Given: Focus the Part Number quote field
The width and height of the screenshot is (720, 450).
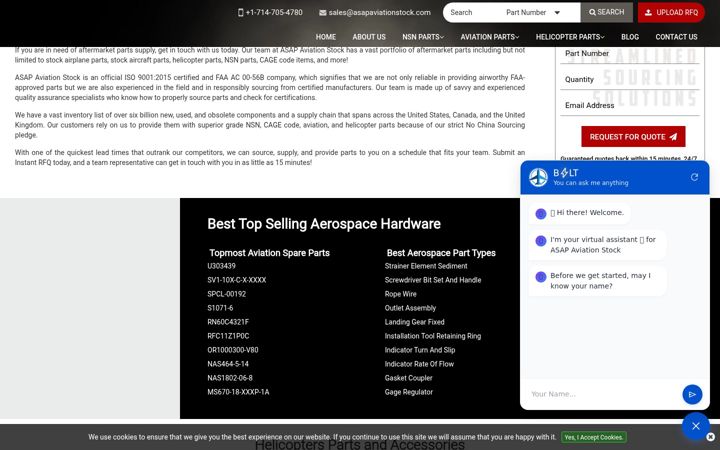Looking at the screenshot, I should coord(630,54).
